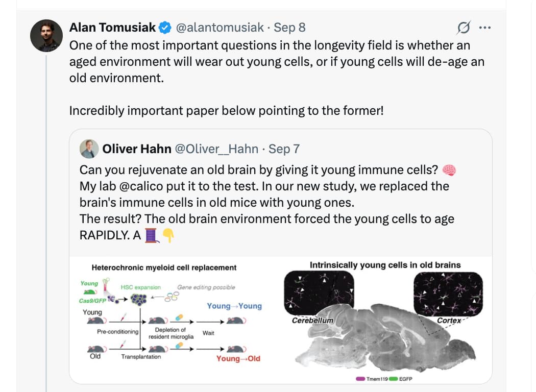Click the Sep 7 quoted tweet date
This screenshot has width=536, height=392.
(284, 149)
